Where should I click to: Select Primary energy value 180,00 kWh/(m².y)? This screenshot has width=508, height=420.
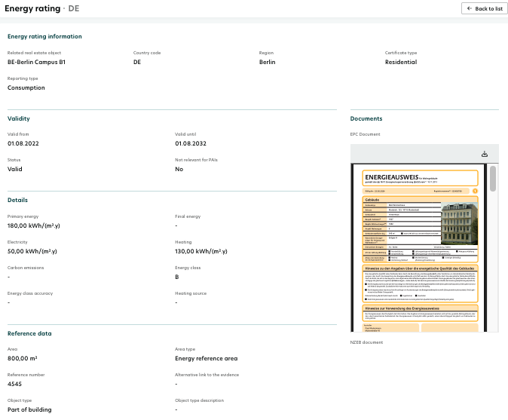click(x=34, y=226)
